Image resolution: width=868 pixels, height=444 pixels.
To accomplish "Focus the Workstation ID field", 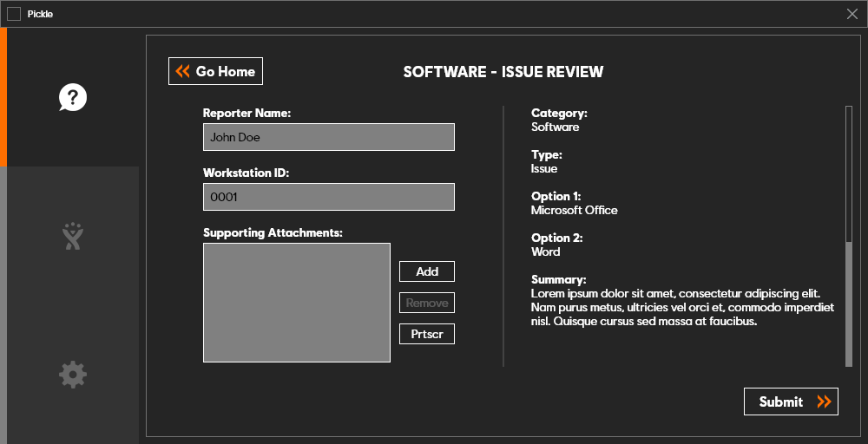I will pyautogui.click(x=329, y=197).
